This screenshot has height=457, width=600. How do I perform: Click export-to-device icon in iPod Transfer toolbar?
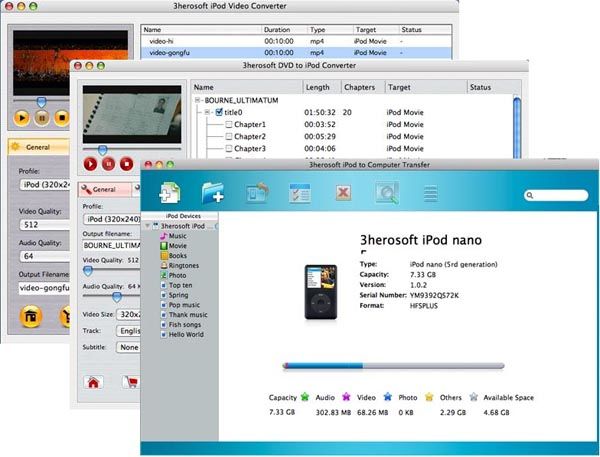(257, 192)
